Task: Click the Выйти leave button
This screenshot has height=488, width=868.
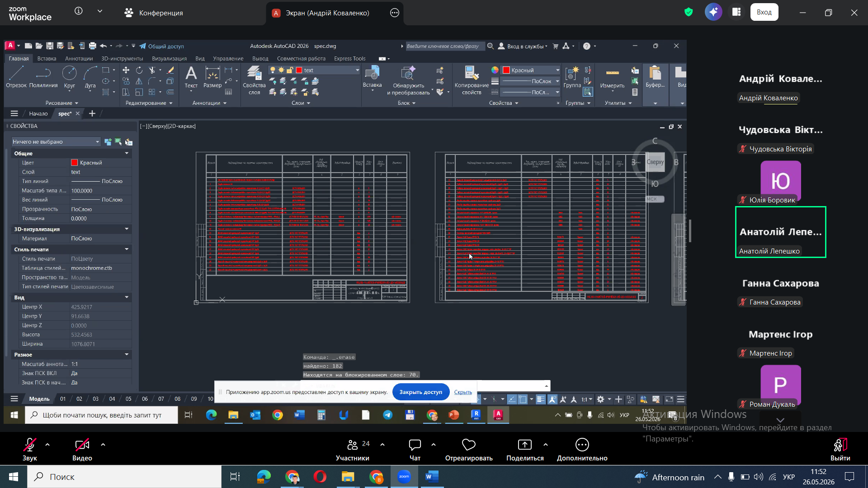Action: (x=840, y=450)
